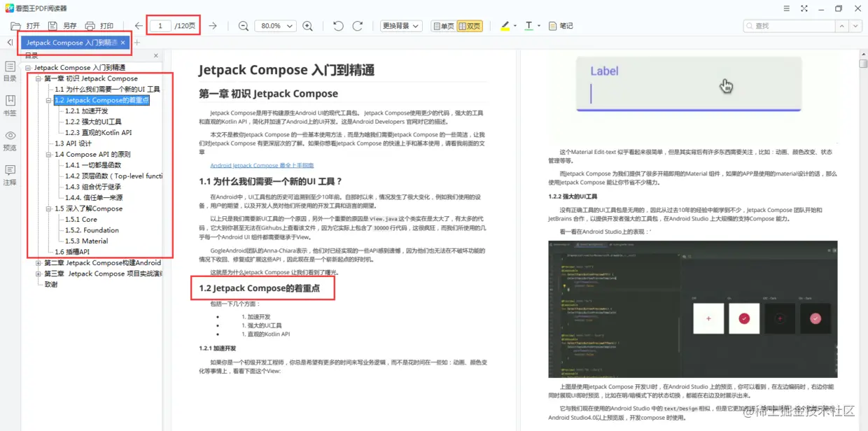The height and width of the screenshot is (431, 868).
Task: Jump to next search result arrow
Action: click(x=855, y=26)
